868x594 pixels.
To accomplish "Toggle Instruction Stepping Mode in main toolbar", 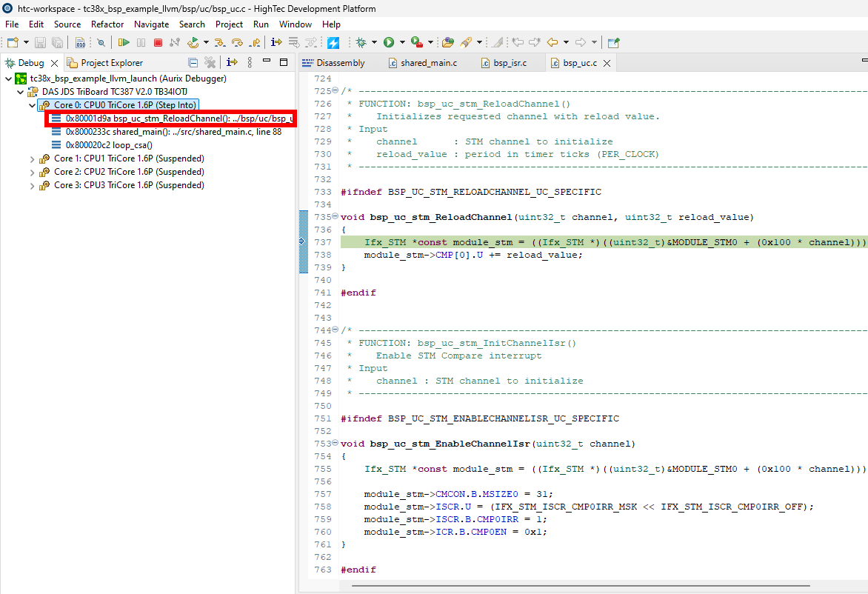I will pyautogui.click(x=276, y=43).
